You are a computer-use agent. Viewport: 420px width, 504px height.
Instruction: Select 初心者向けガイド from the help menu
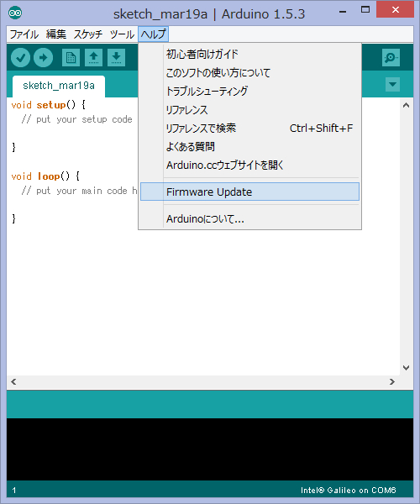coord(250,54)
